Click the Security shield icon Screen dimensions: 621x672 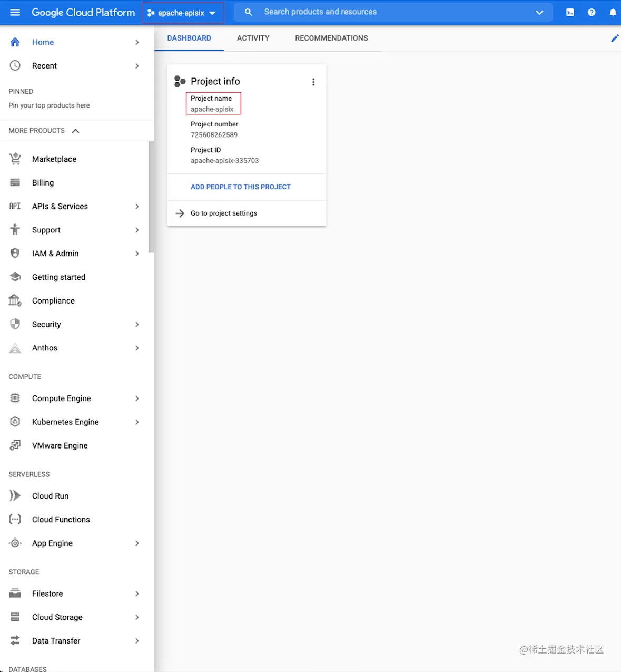click(15, 324)
